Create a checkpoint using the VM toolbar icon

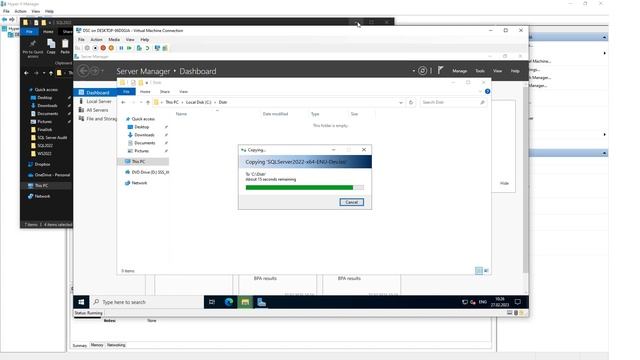(x=139, y=48)
